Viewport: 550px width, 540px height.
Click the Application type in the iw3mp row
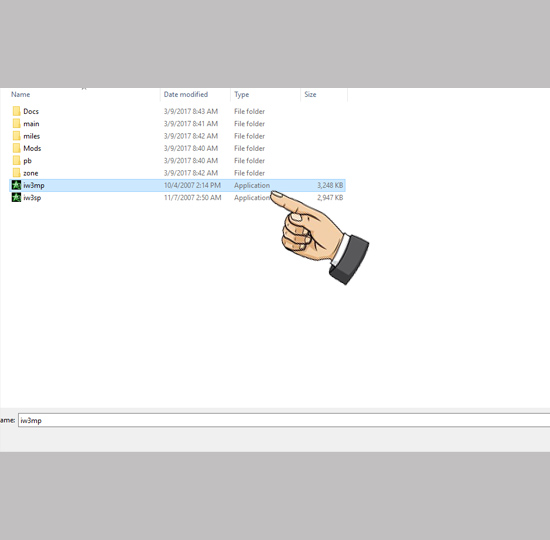[252, 185]
